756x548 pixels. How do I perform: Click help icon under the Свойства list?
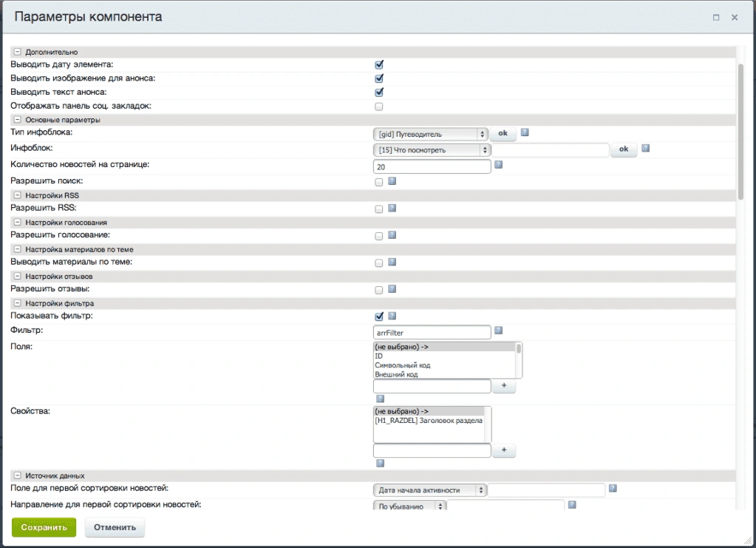pos(380,464)
